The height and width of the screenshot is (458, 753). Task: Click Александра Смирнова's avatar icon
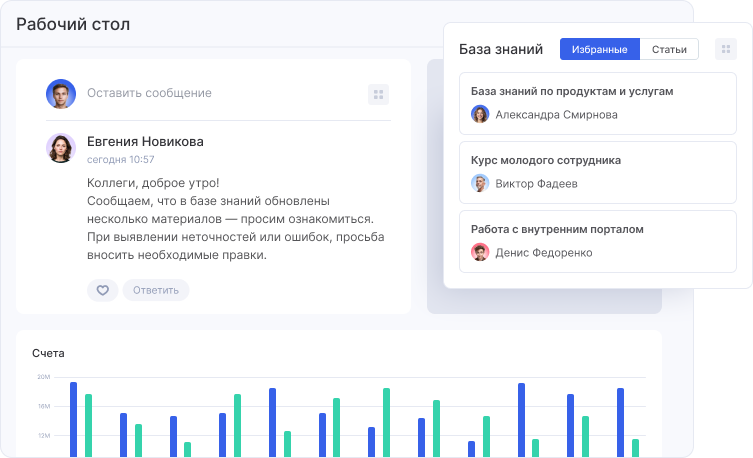tap(480, 114)
